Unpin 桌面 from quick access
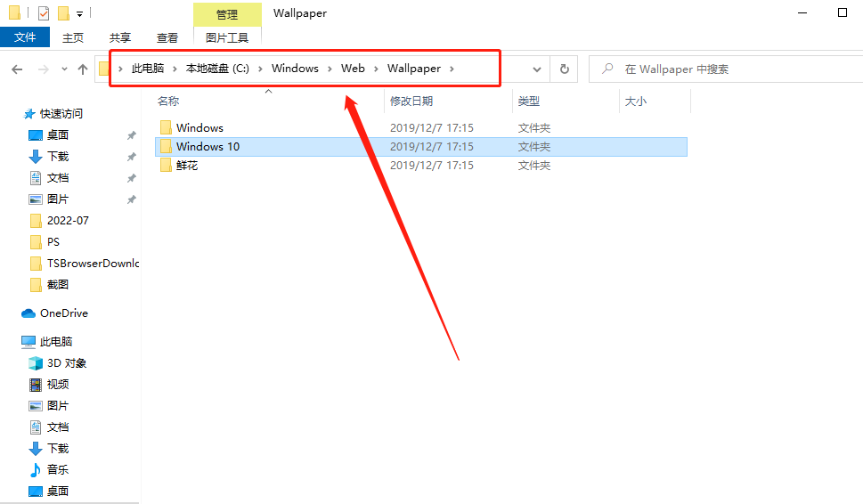This screenshot has height=504, width=863. tap(131, 135)
